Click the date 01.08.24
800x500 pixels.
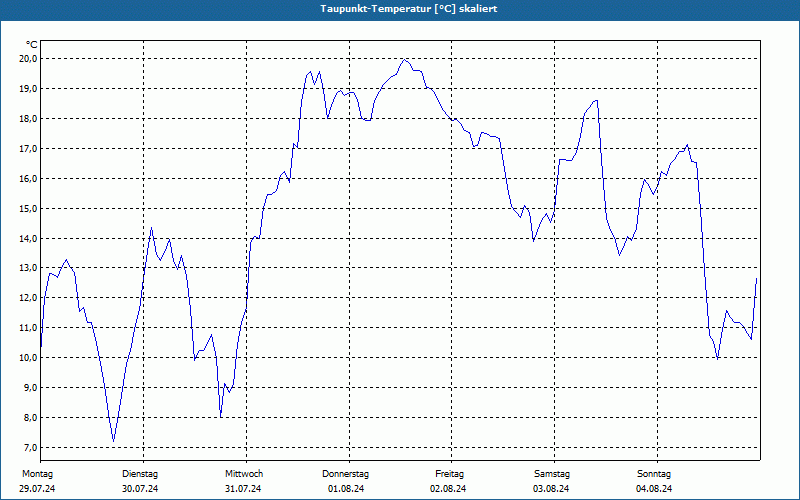pos(346,489)
